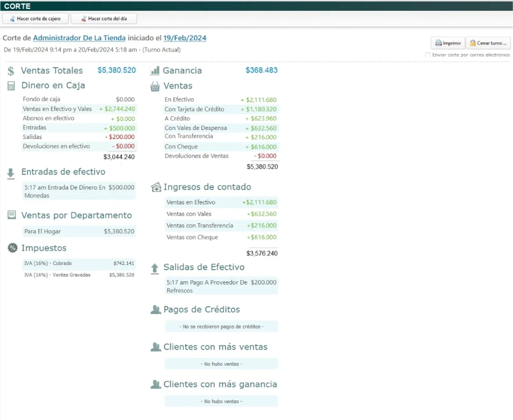
Task: Click the icon beside Ventas por Departamento
Action: [x=12, y=215]
